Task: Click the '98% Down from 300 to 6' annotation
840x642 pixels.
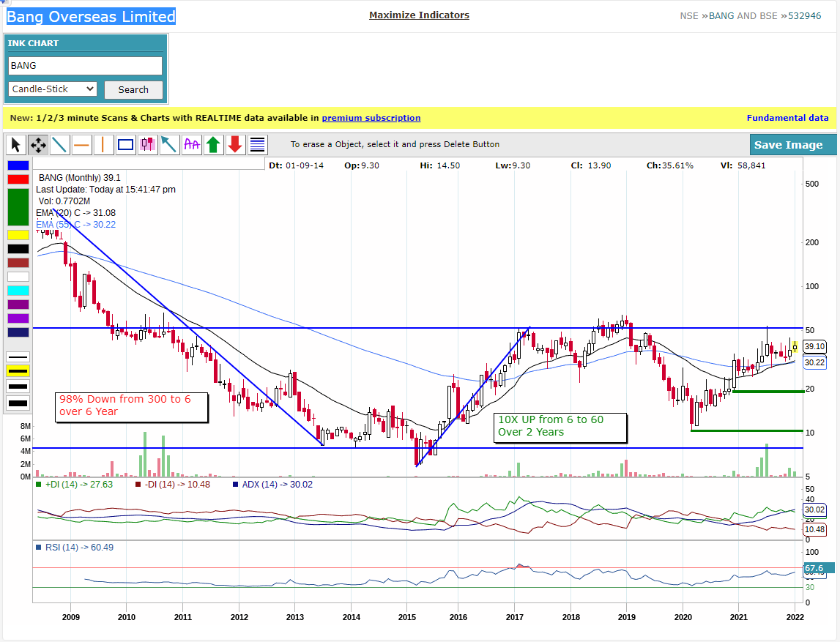Action: [132, 408]
